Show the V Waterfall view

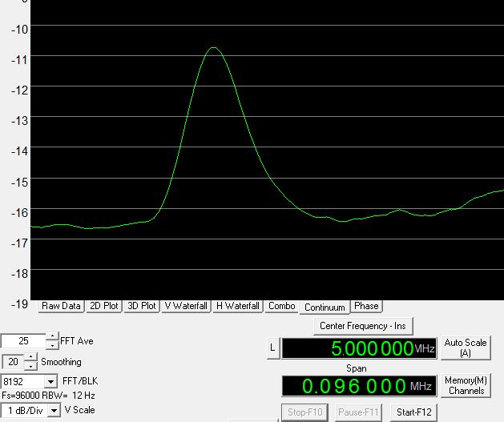click(x=187, y=306)
